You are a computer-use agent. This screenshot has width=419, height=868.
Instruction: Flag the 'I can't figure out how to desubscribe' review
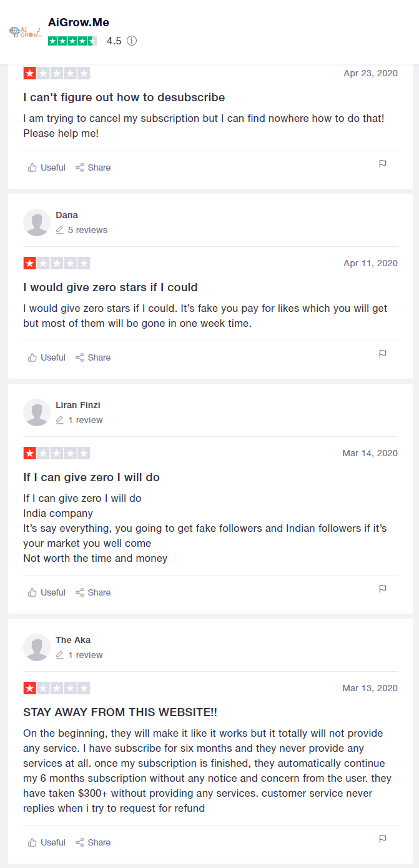tap(383, 164)
